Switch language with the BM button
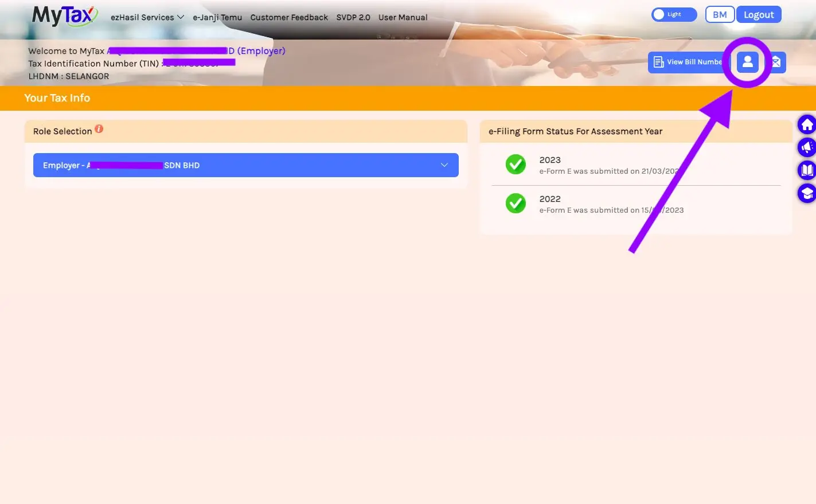Image resolution: width=816 pixels, height=504 pixels. pyautogui.click(x=720, y=14)
